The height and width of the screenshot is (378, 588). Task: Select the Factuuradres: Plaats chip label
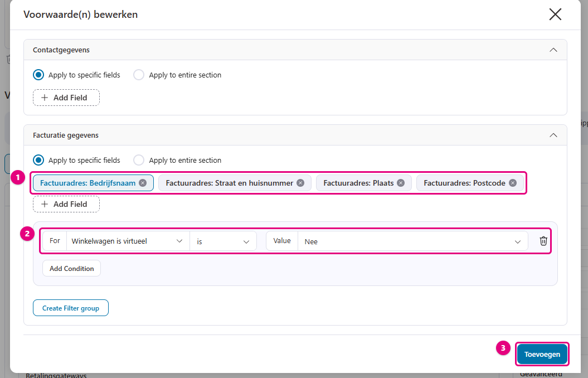[x=358, y=183]
